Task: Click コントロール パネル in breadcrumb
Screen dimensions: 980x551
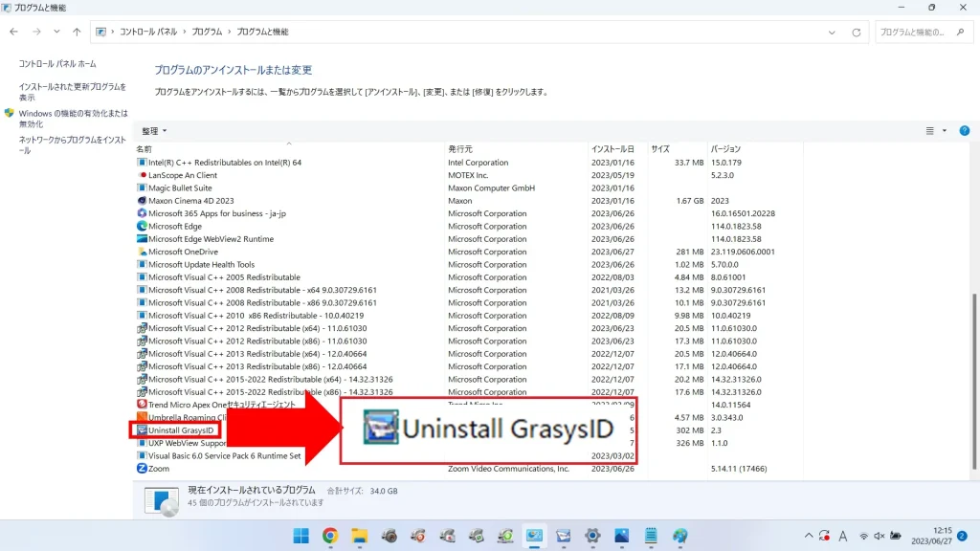Action: point(148,32)
